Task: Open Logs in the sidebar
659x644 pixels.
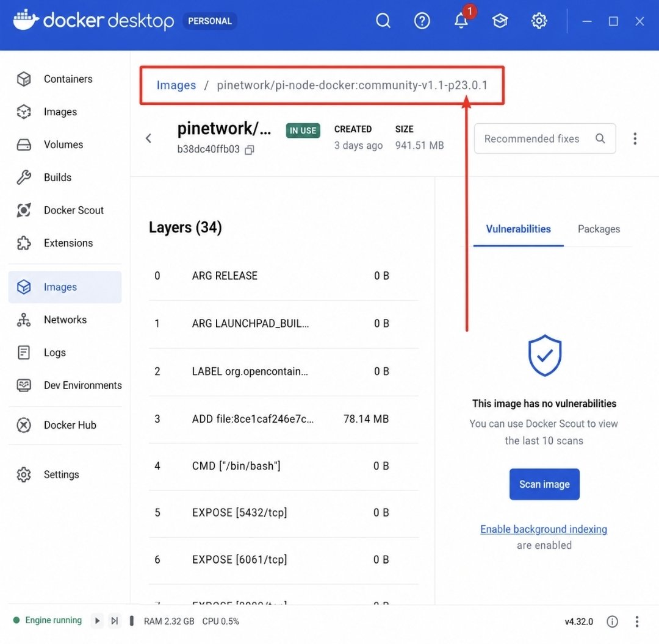Action: pos(65,352)
